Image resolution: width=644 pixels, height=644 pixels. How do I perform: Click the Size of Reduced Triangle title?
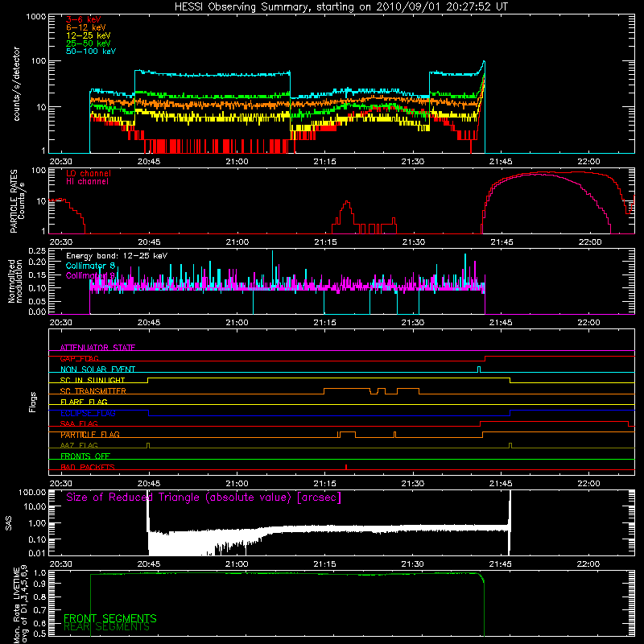204,497
